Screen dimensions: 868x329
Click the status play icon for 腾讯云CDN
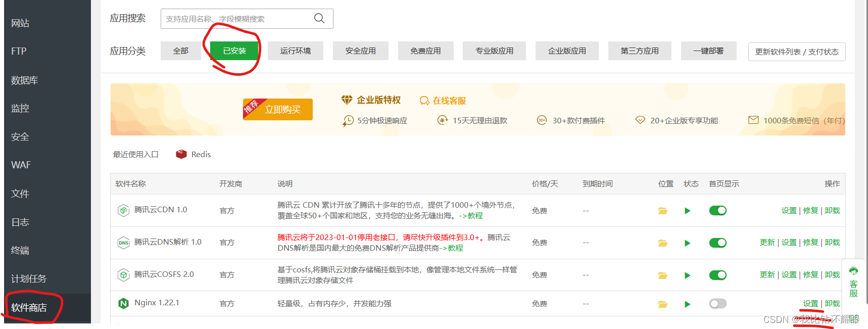point(687,211)
